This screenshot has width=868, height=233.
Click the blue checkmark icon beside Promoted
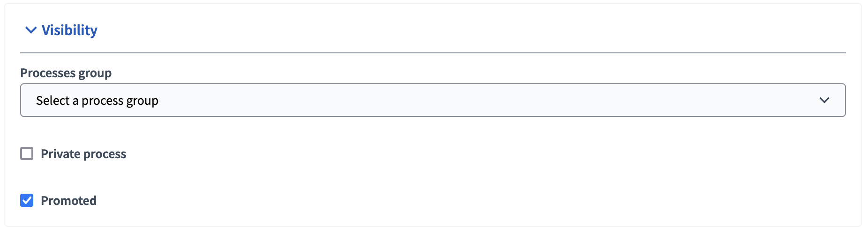point(27,200)
